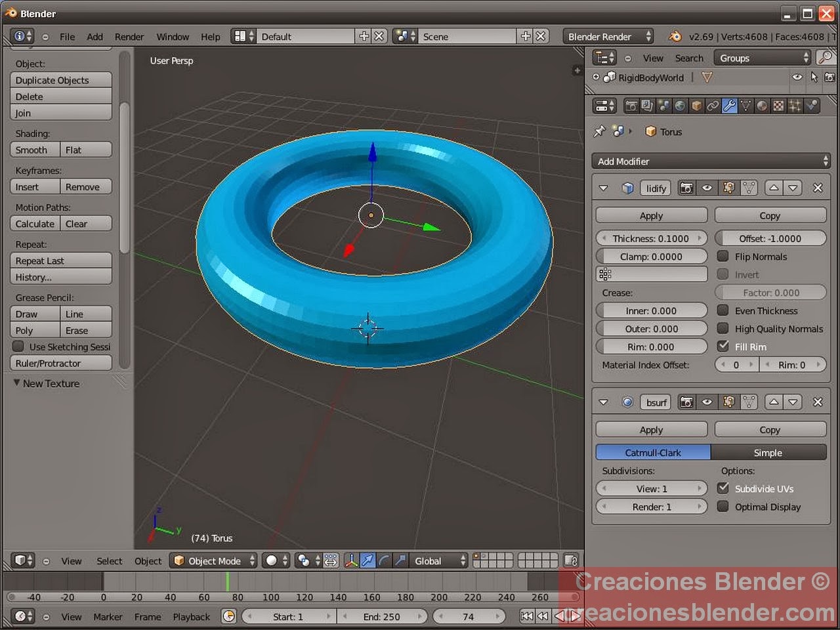Collapse the Solidify modifier panel
Screen dimensions: 840x630
coord(603,188)
